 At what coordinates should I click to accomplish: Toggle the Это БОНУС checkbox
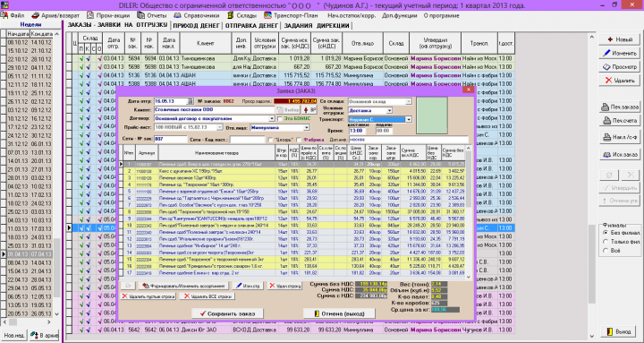click(x=280, y=119)
